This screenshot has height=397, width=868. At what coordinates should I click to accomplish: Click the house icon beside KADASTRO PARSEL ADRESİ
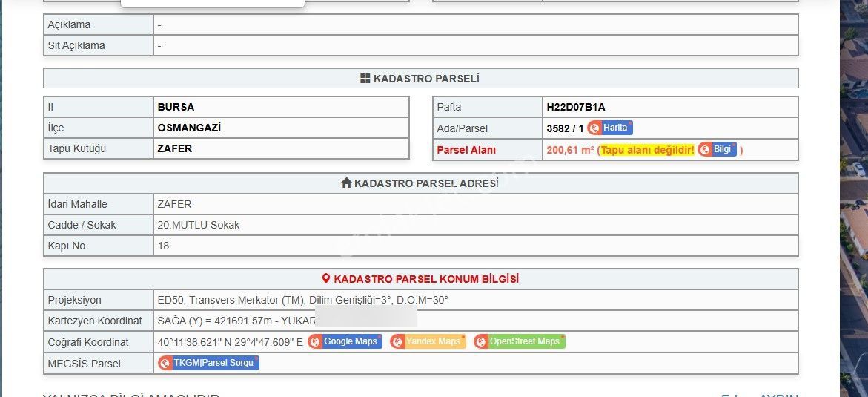[x=347, y=183]
